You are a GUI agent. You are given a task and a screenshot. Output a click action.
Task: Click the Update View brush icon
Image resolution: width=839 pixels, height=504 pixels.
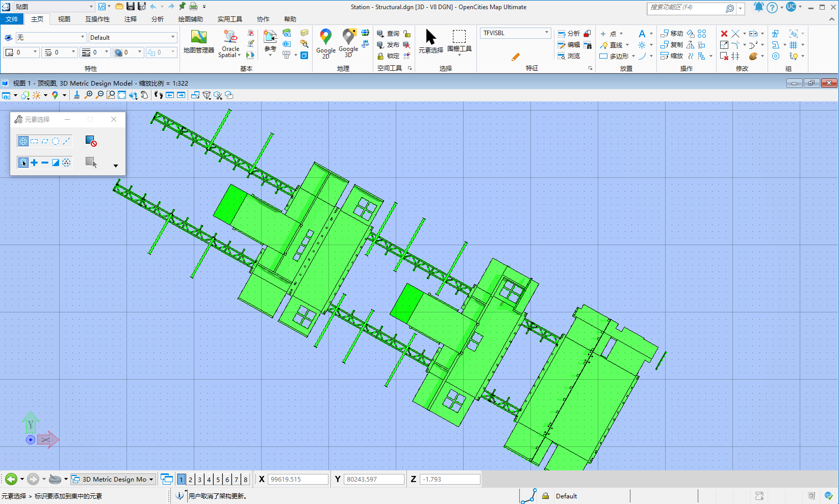77,95
